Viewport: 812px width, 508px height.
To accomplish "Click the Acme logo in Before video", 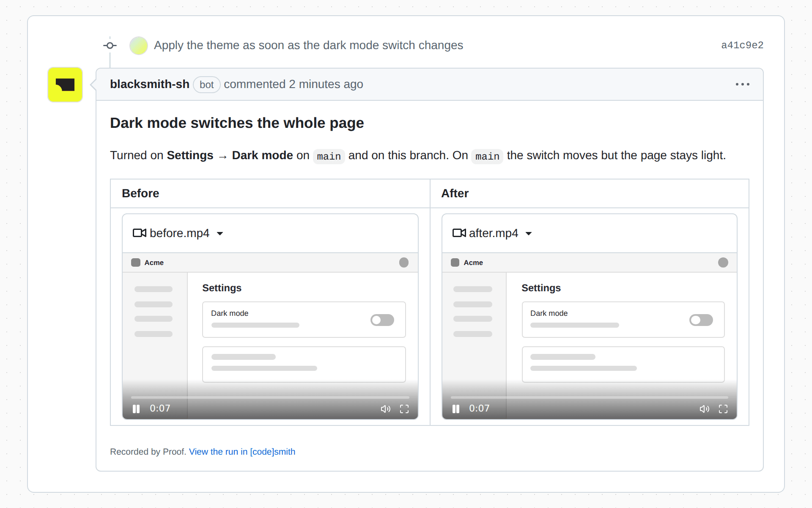I will point(136,262).
